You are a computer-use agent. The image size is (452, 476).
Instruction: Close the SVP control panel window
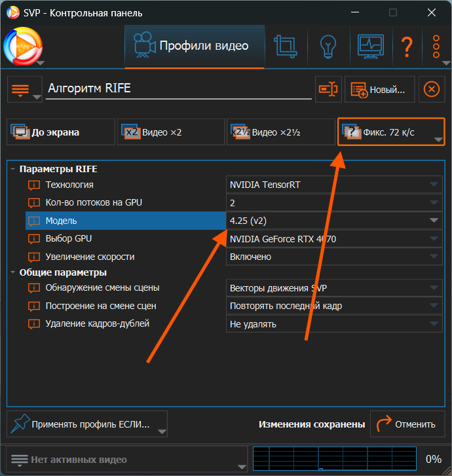(431, 12)
